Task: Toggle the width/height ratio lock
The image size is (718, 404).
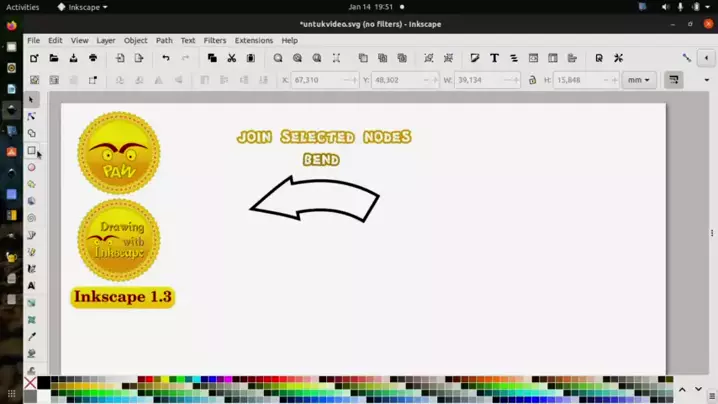Action: [x=532, y=80]
